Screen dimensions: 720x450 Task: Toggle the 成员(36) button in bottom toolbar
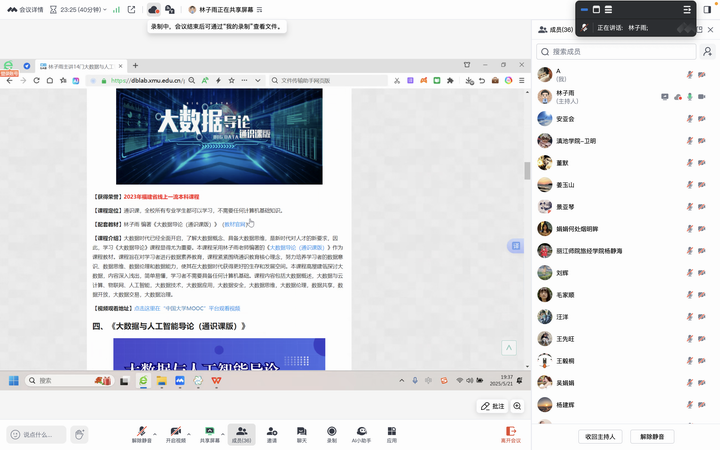[x=242, y=434]
